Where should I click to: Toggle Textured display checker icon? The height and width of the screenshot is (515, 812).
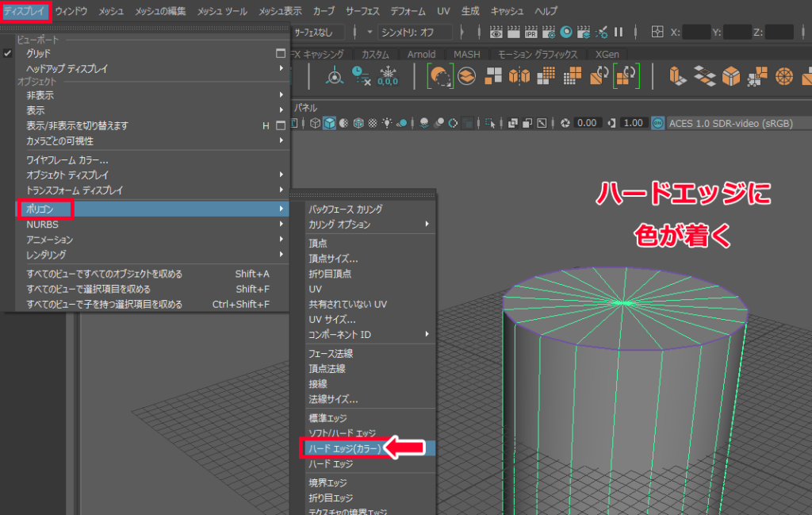373,123
